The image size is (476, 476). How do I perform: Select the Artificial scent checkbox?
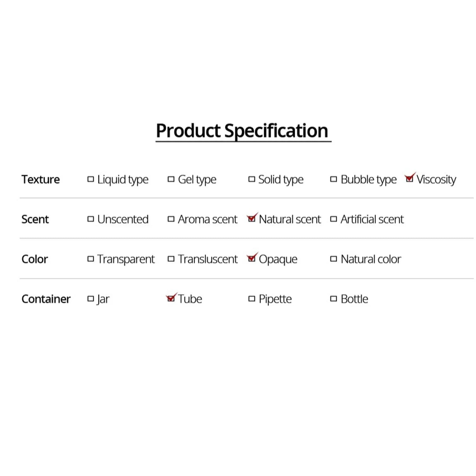[x=334, y=219]
